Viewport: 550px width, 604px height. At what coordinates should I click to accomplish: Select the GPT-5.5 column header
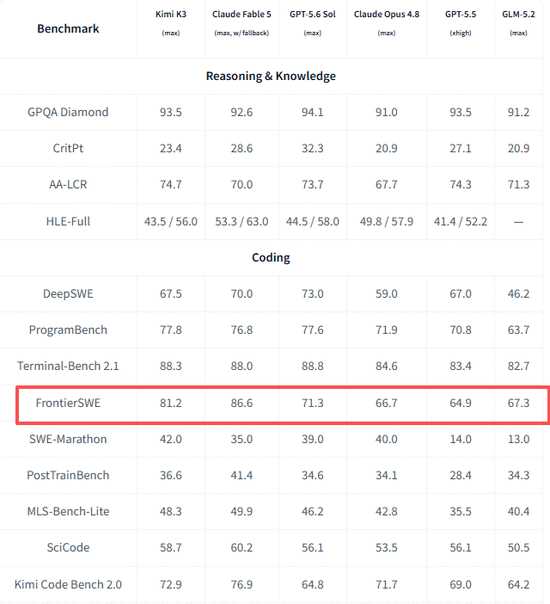click(460, 14)
